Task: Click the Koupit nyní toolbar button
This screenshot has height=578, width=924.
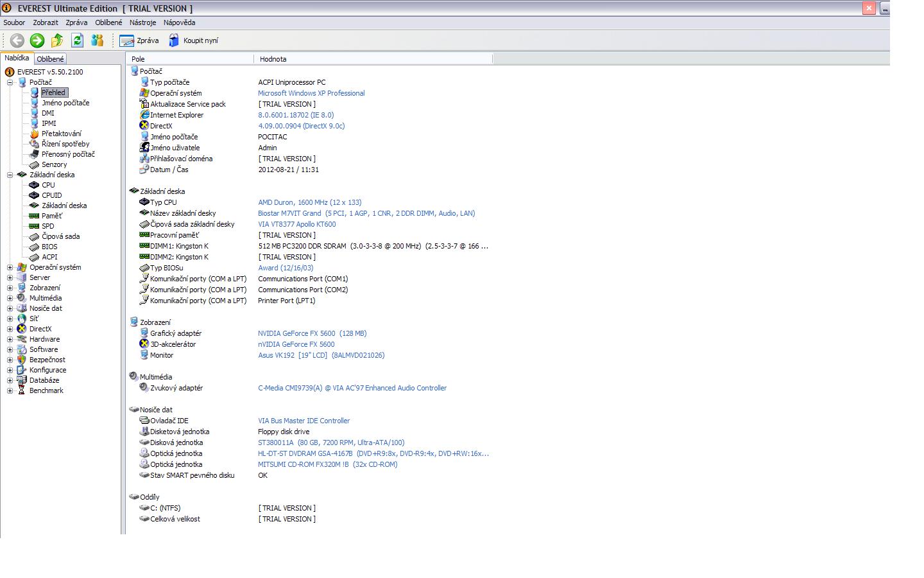Action: pyautogui.click(x=194, y=40)
